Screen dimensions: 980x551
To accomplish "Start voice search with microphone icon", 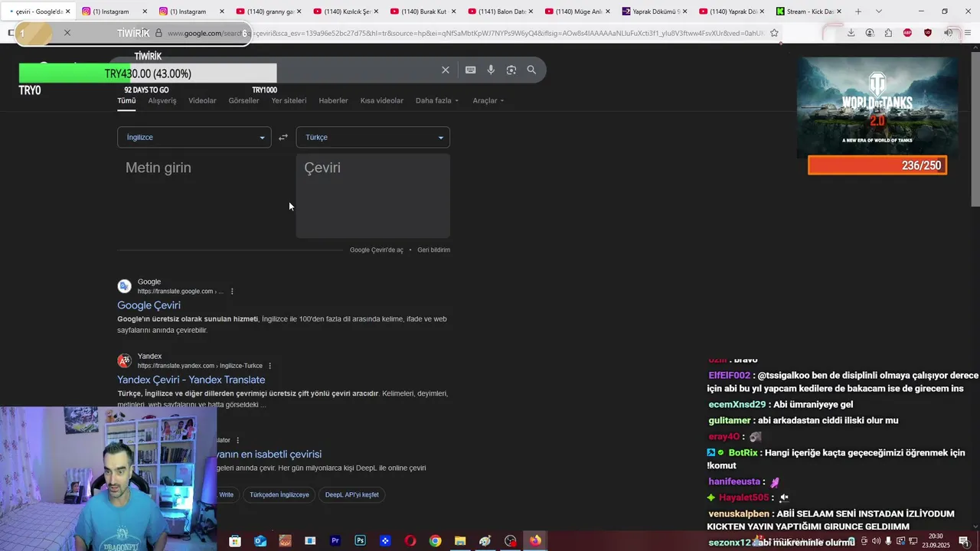I will point(491,70).
